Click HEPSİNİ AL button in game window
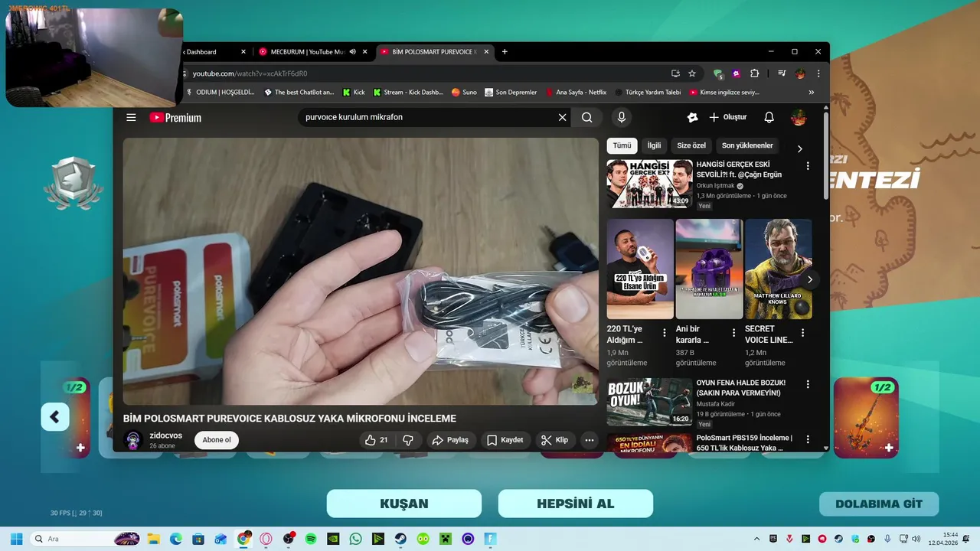 point(576,504)
